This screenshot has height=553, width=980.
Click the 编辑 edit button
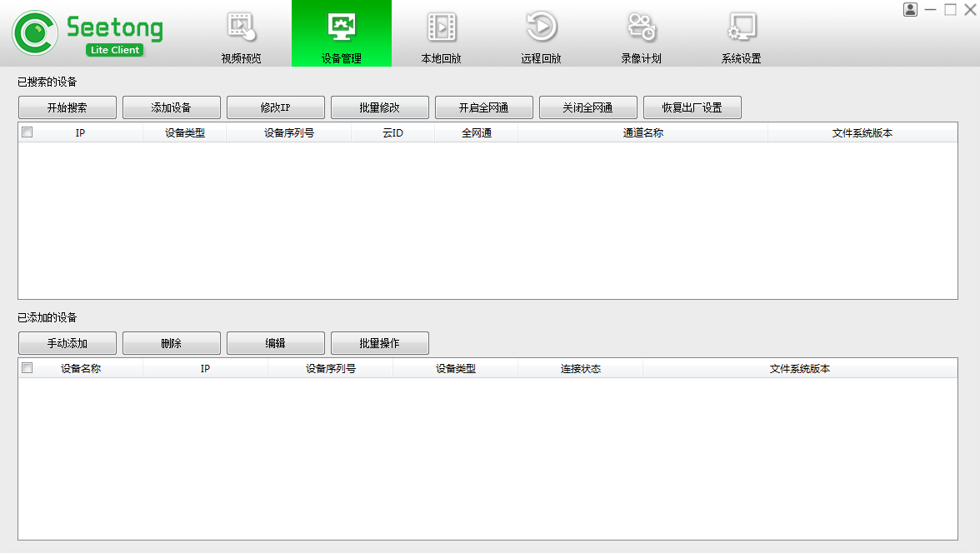tap(275, 342)
